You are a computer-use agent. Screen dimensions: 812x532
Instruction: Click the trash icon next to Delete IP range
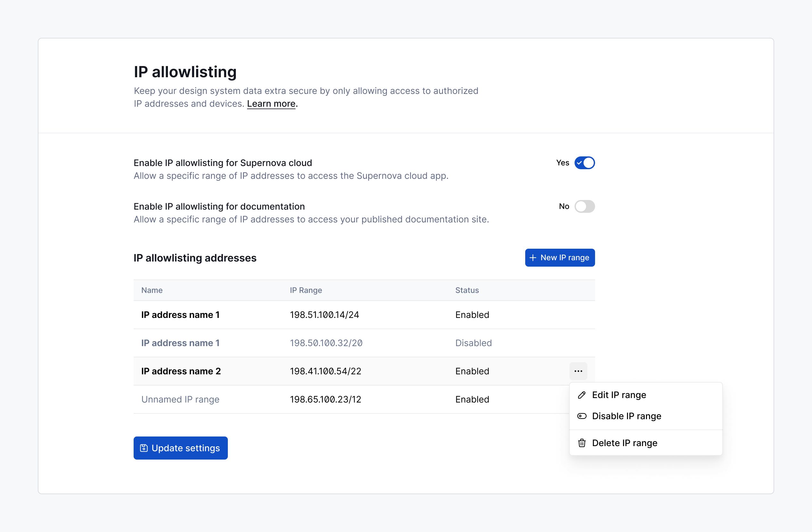582,443
